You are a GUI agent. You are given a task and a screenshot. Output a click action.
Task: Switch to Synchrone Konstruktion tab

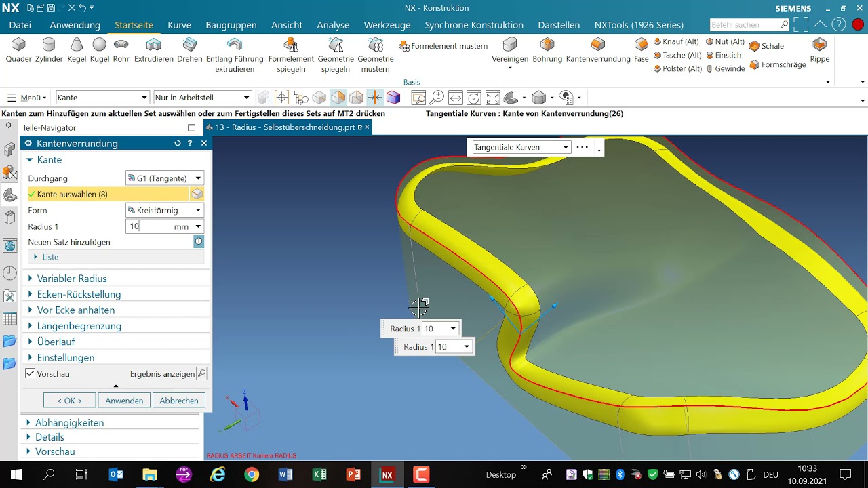click(474, 25)
